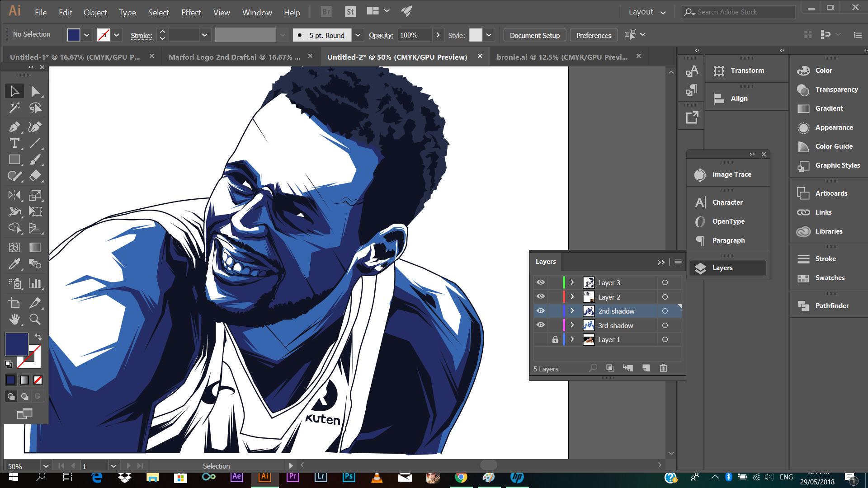Click Opacity 100% input field
The width and height of the screenshot is (868, 488).
click(x=415, y=35)
